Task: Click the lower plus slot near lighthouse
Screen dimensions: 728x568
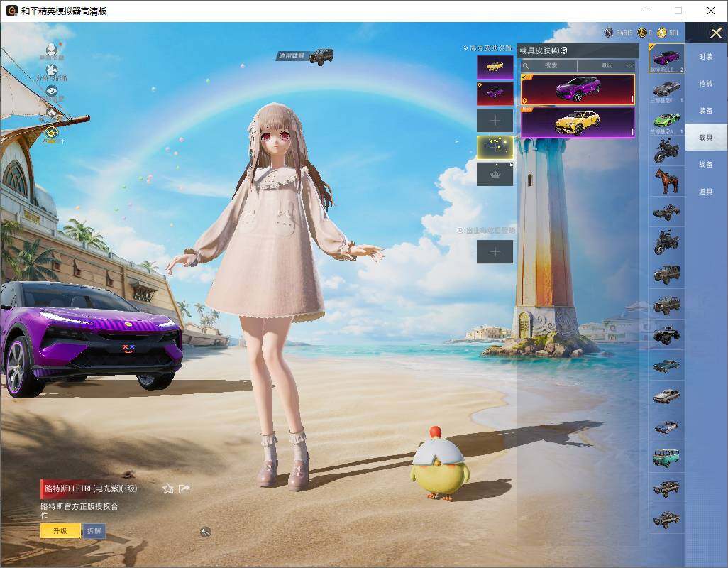Action: 495,252
